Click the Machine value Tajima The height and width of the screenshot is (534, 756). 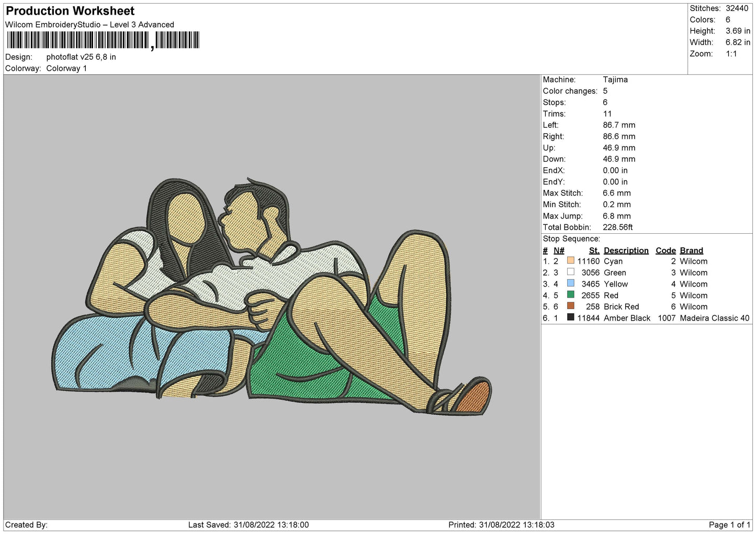(x=615, y=79)
